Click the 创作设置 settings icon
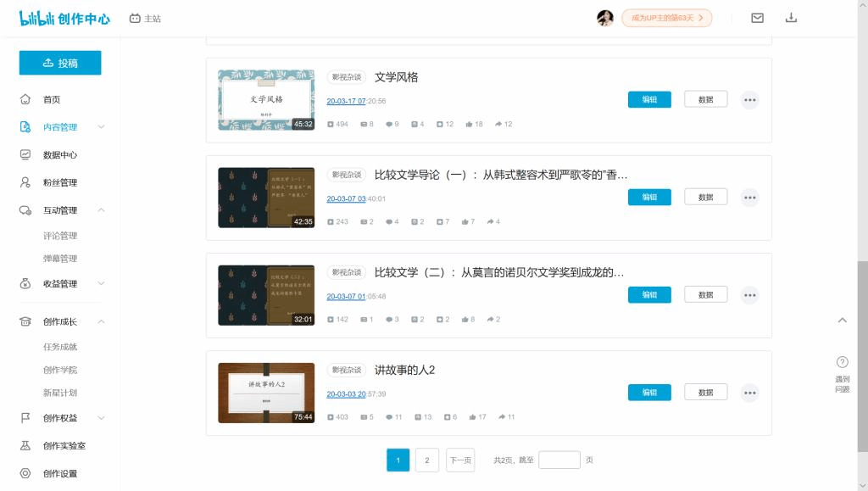Viewport: 868px width, 491px height. (x=25, y=473)
